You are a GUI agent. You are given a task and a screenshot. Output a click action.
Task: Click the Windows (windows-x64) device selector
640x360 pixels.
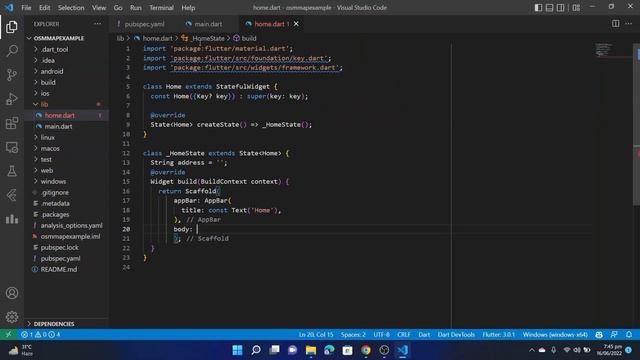click(x=555, y=334)
